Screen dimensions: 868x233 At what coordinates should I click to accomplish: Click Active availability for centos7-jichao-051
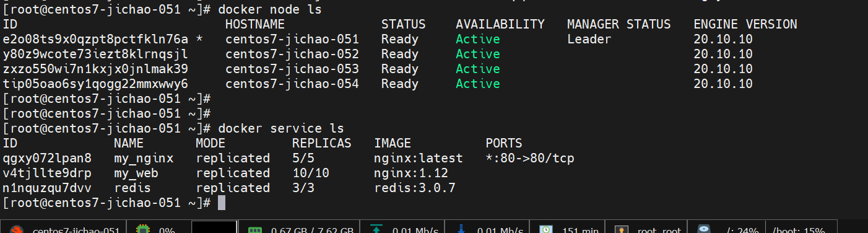point(478,40)
